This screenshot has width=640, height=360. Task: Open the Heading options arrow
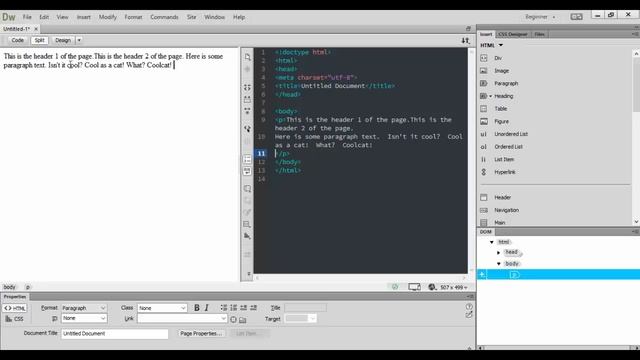coord(491,96)
